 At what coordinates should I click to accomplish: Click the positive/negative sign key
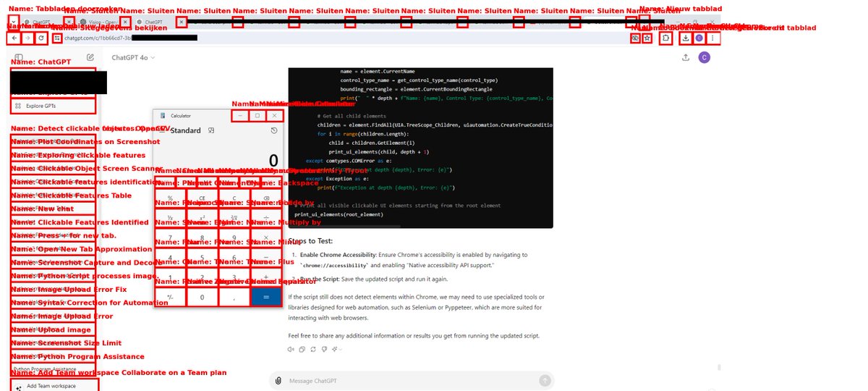(x=170, y=297)
